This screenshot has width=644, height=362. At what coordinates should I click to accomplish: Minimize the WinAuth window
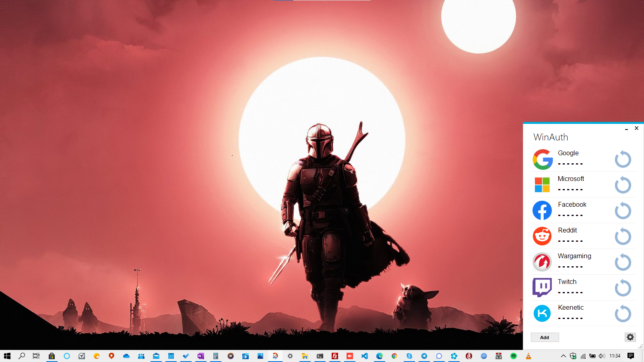coord(627,129)
